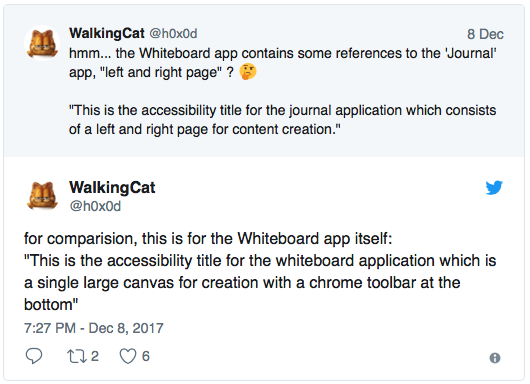Open @h0x0d handle under main author
This screenshot has width=530, height=384.
coord(95,206)
